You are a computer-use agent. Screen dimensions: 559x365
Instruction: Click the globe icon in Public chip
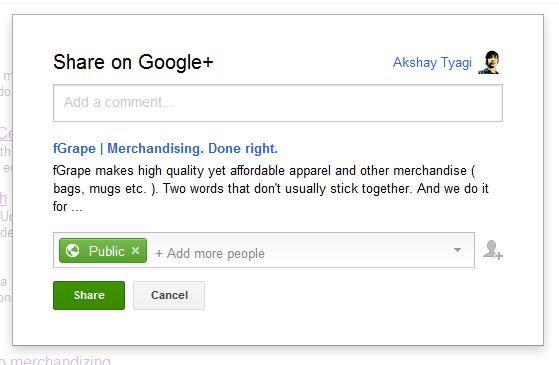(73, 251)
